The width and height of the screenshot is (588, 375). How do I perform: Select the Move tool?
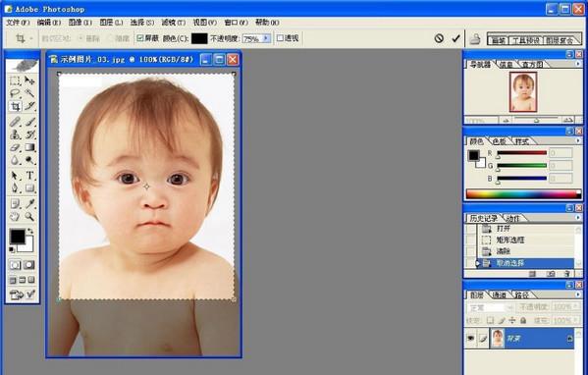[29, 80]
